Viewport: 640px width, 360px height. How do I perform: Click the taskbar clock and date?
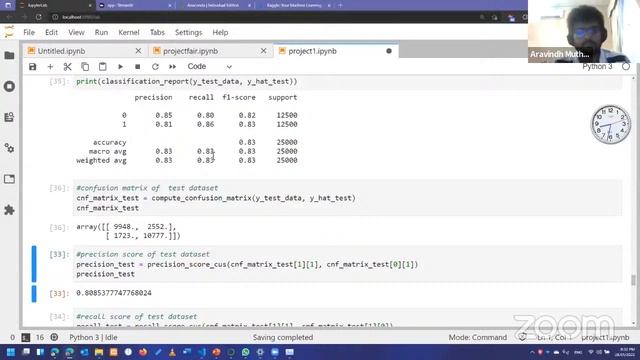pos(624,352)
